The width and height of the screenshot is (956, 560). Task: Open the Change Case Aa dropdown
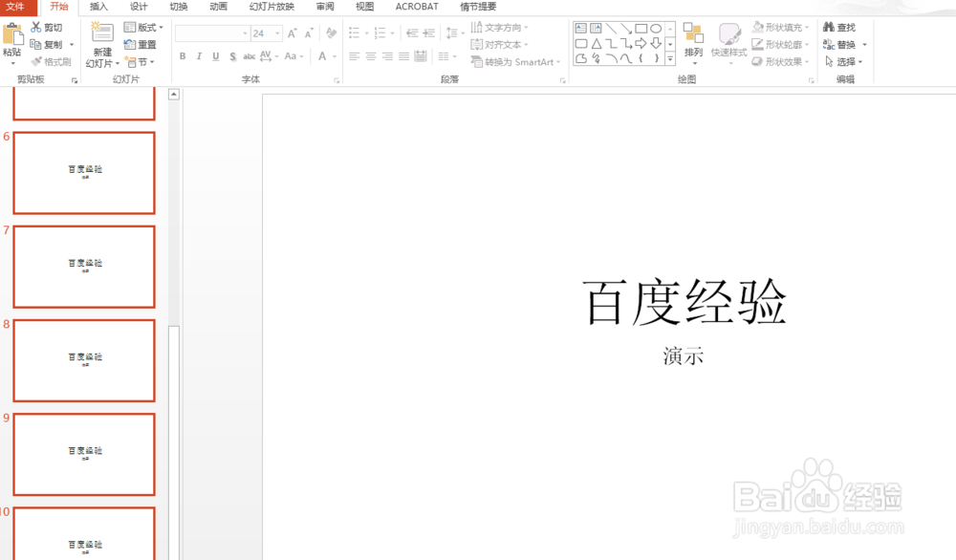293,56
